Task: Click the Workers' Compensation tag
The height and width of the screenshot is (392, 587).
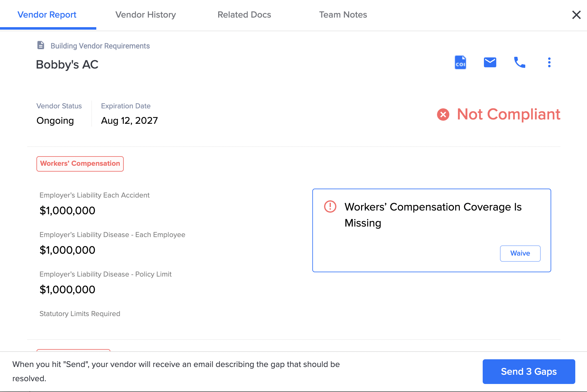Action: click(x=80, y=164)
